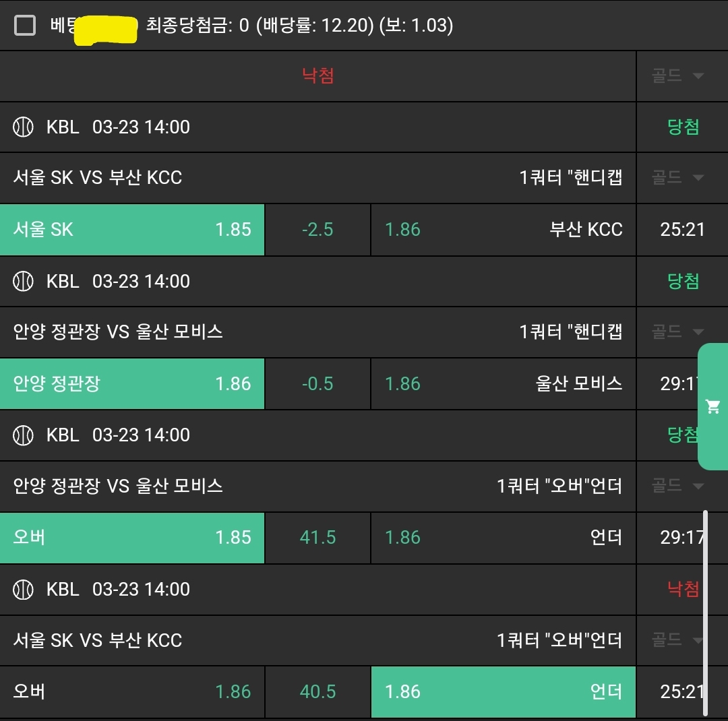Screen dimensions: 728x721
Task: Click basketball icon on third KBL row
Action: (24, 435)
